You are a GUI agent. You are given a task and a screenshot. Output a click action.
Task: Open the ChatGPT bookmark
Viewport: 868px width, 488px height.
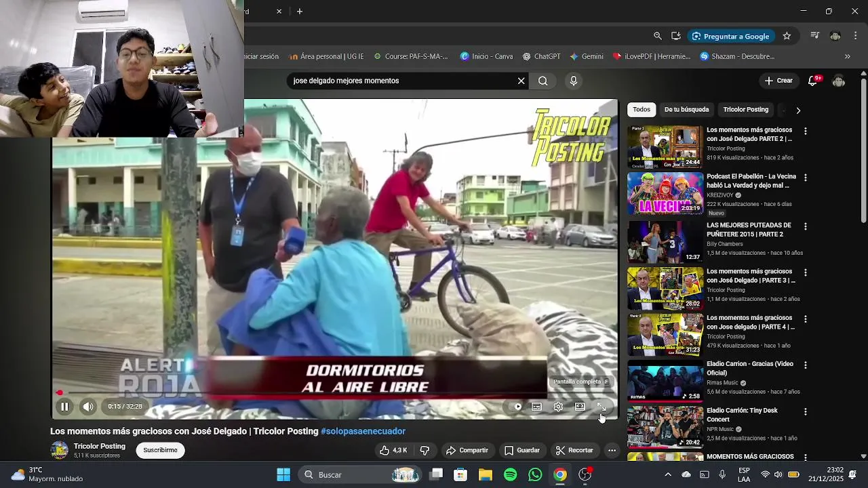pos(541,56)
